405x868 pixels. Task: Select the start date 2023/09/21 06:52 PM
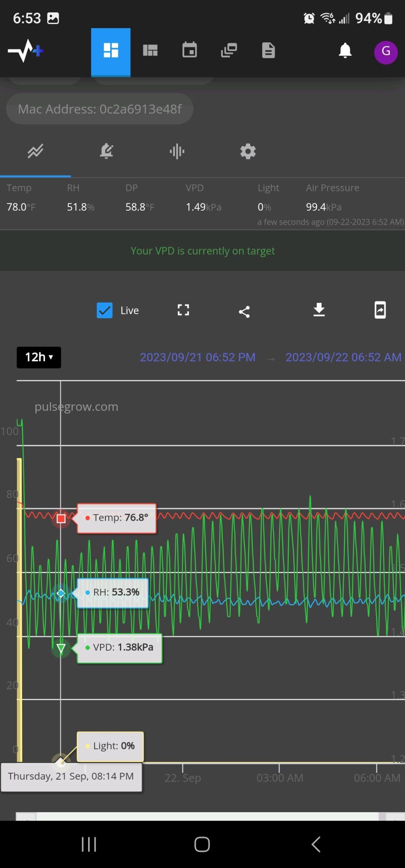(x=197, y=357)
